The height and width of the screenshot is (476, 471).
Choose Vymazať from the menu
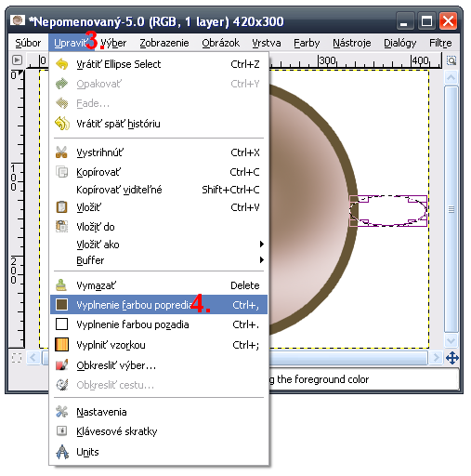point(159,285)
